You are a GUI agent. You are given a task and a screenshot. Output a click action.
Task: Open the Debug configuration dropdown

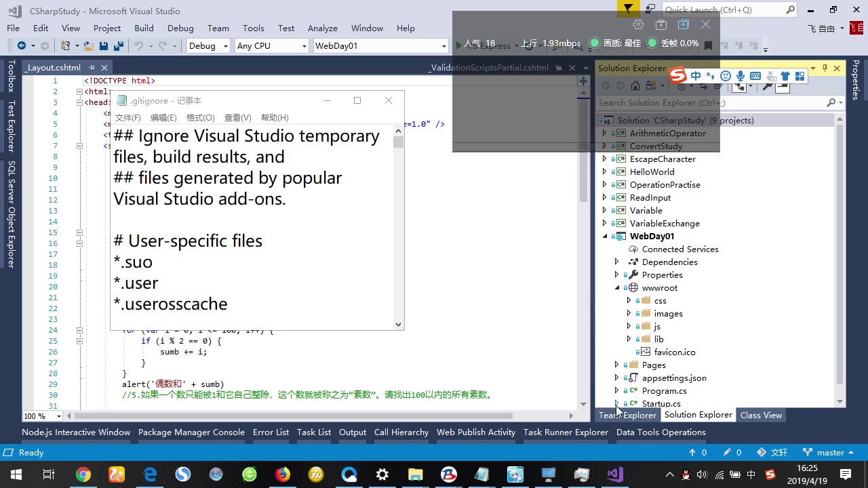208,45
